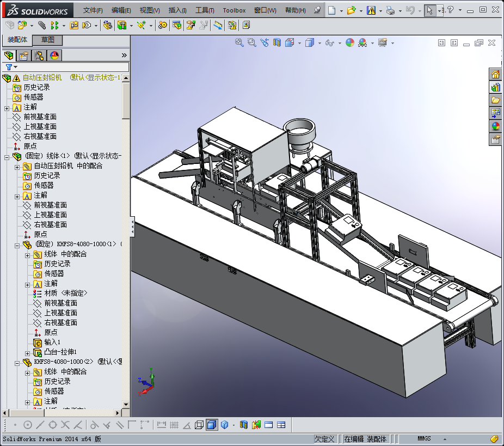Collapse the KHFS8-4080-1000<2> node
This screenshot has width=504, height=446.
[x=17, y=363]
